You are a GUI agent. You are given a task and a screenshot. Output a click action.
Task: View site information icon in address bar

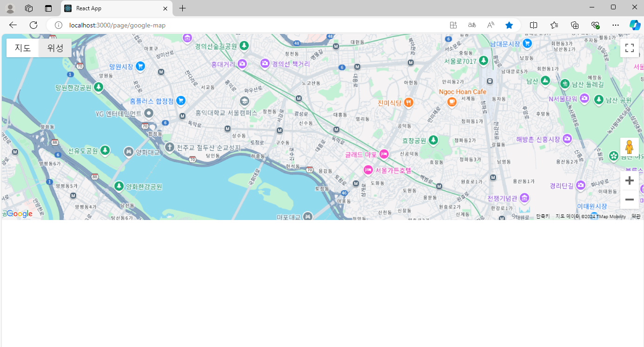click(x=59, y=25)
